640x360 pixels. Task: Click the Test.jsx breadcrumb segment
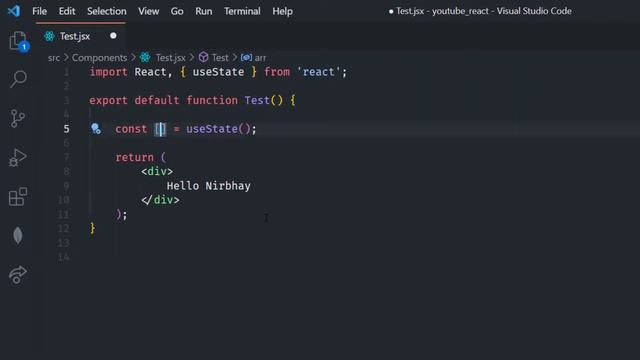[x=171, y=58]
